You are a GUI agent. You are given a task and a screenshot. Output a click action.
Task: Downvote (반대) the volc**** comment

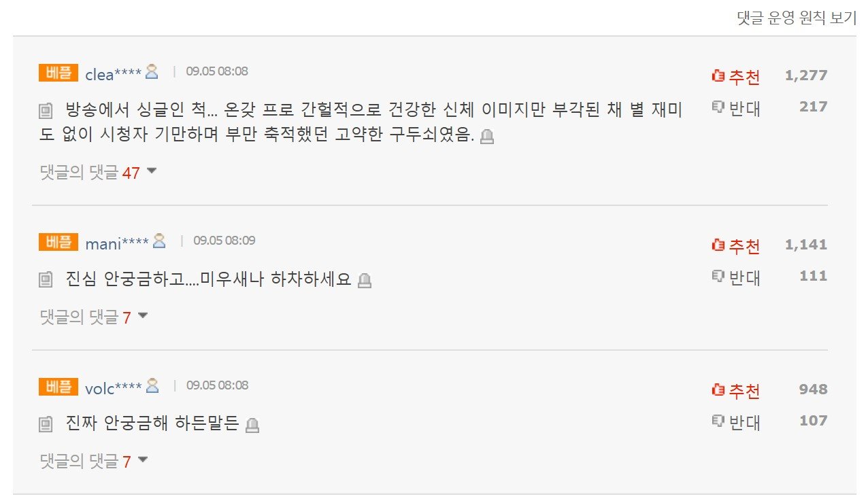[736, 423]
